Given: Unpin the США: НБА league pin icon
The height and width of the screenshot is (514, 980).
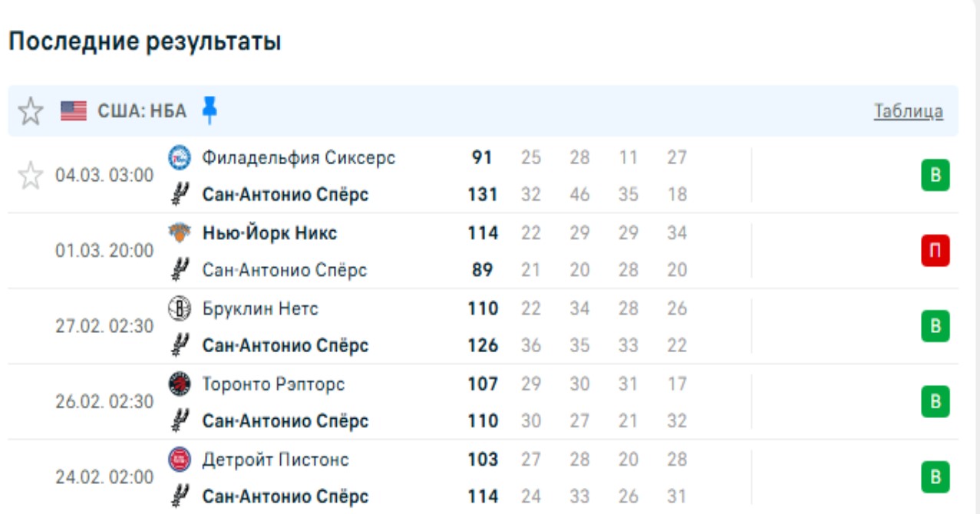Looking at the screenshot, I should tap(209, 110).
